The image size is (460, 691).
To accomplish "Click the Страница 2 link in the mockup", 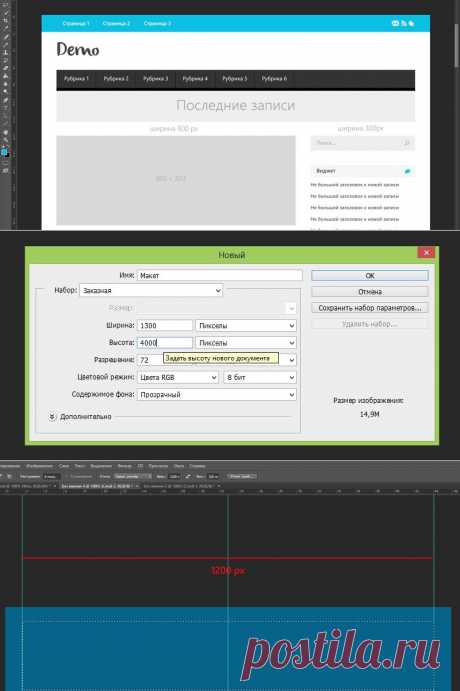I will [116, 23].
